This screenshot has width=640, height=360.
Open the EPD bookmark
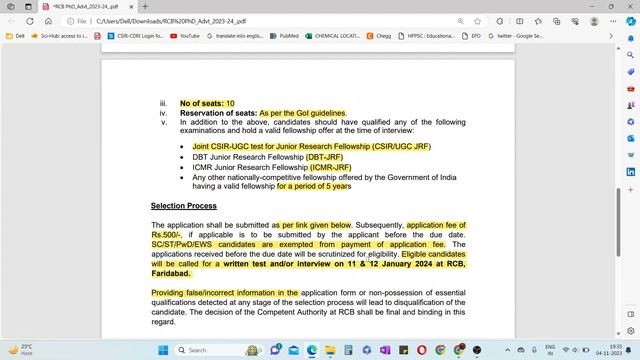pyautogui.click(x=471, y=36)
